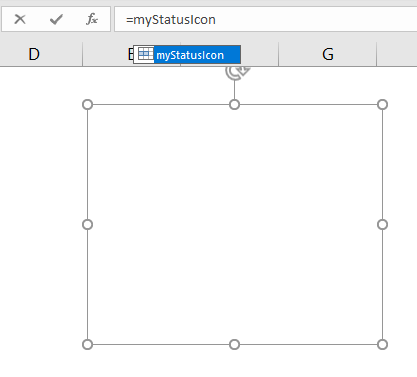Select column G header
The width and height of the screenshot is (417, 377).
click(328, 54)
